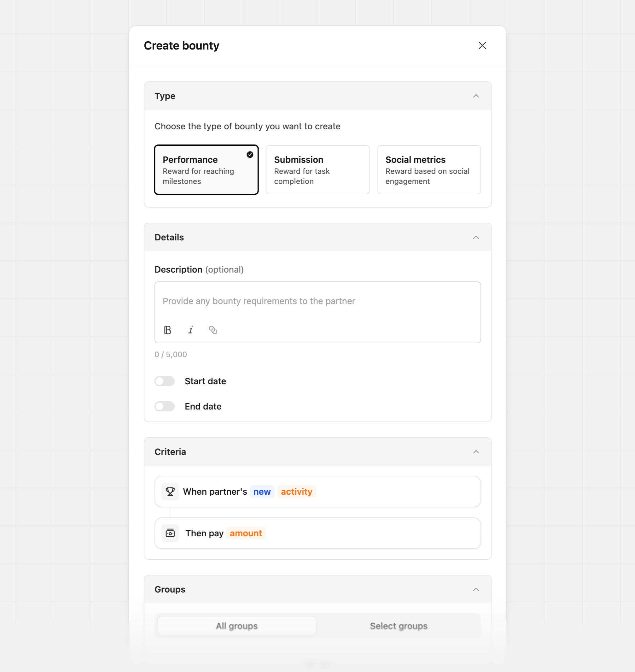Switch to the Select groups tab
This screenshot has width=635, height=672.
point(399,626)
